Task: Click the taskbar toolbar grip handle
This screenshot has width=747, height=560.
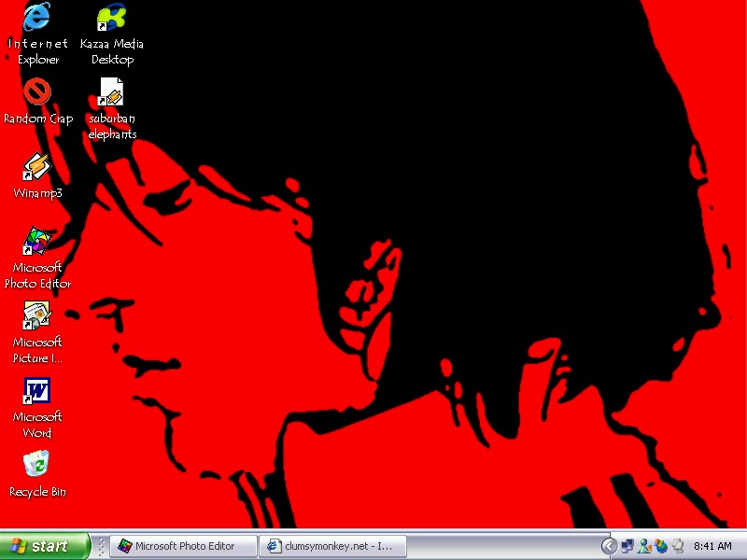Action: (x=101, y=546)
